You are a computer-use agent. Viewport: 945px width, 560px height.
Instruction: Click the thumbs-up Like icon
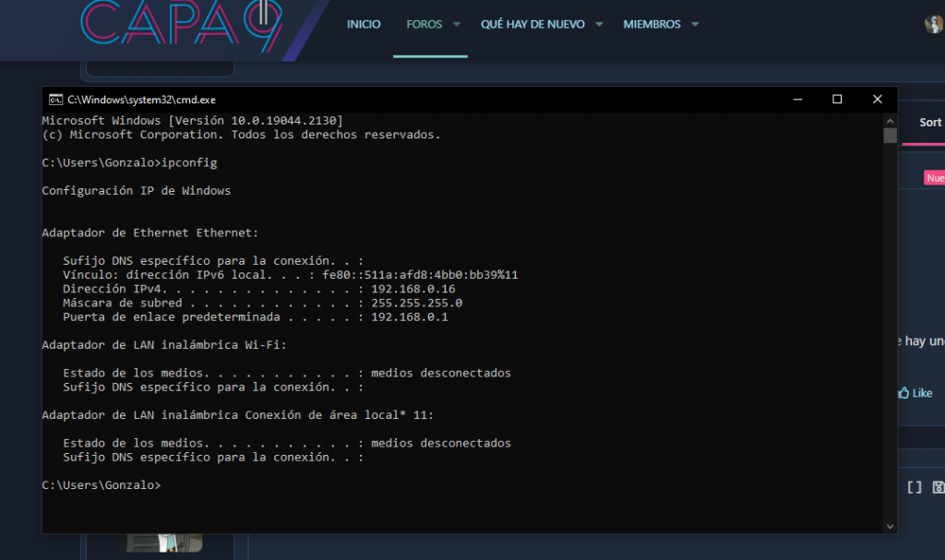903,393
